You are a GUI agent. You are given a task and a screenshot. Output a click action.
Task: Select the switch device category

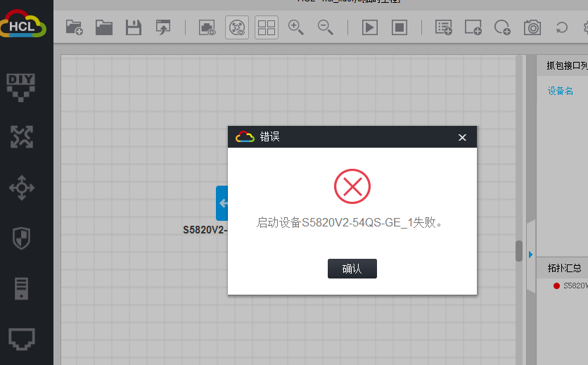click(21, 188)
